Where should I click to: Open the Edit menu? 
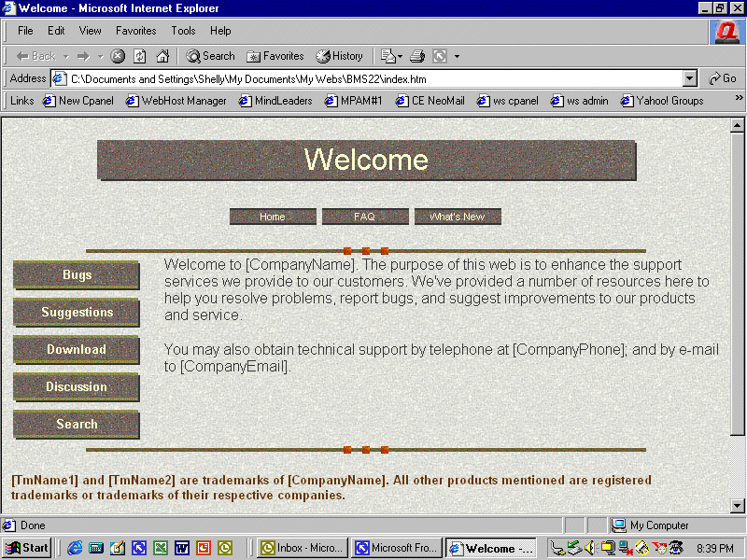click(56, 31)
